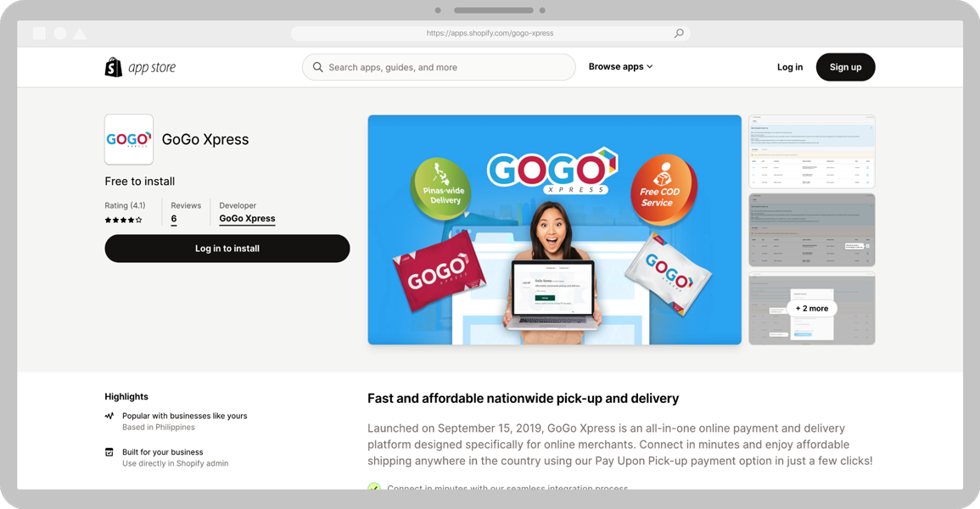Click the Shopify bag logo icon

click(113, 67)
